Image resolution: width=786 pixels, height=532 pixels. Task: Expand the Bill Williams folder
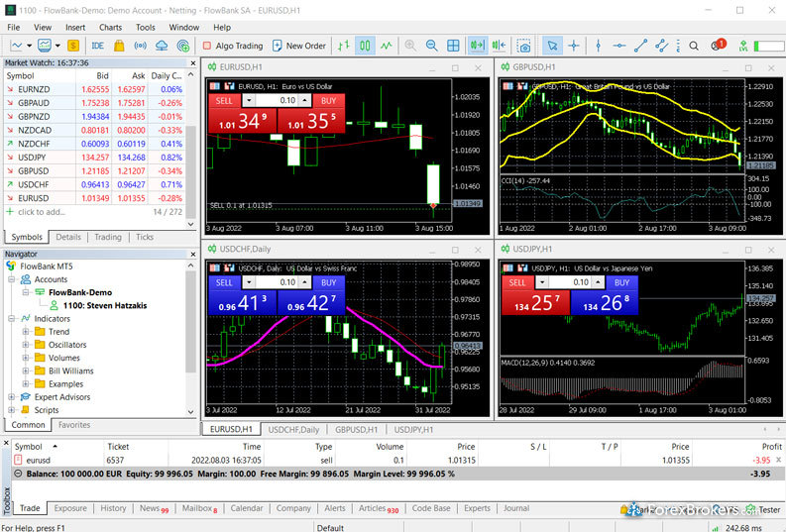(26, 371)
